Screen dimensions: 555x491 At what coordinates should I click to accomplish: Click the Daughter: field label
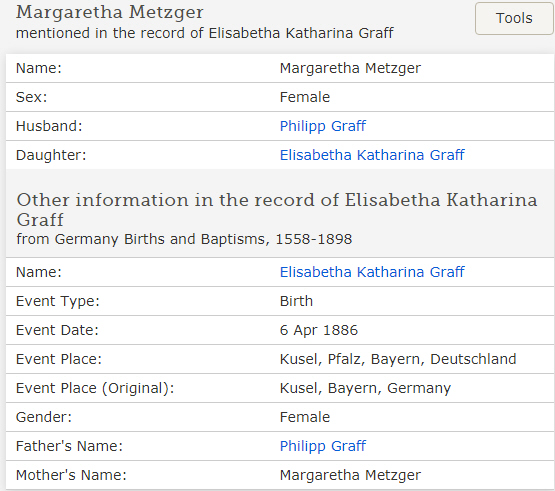(51, 155)
